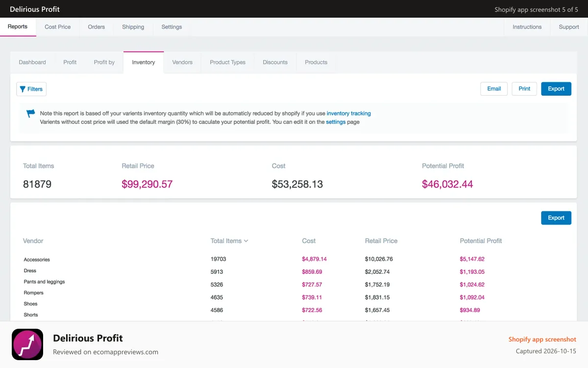Image resolution: width=588 pixels, height=368 pixels.
Task: Click the Dress item count 5913
Action: [217, 272]
